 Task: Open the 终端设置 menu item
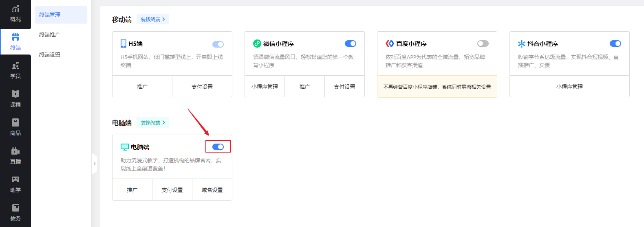coord(50,55)
